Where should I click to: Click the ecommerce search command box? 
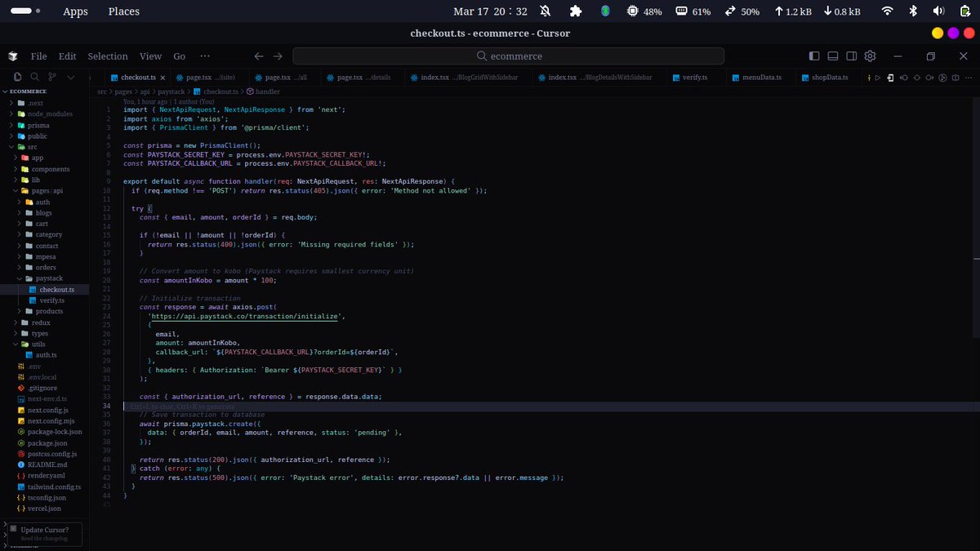508,56
